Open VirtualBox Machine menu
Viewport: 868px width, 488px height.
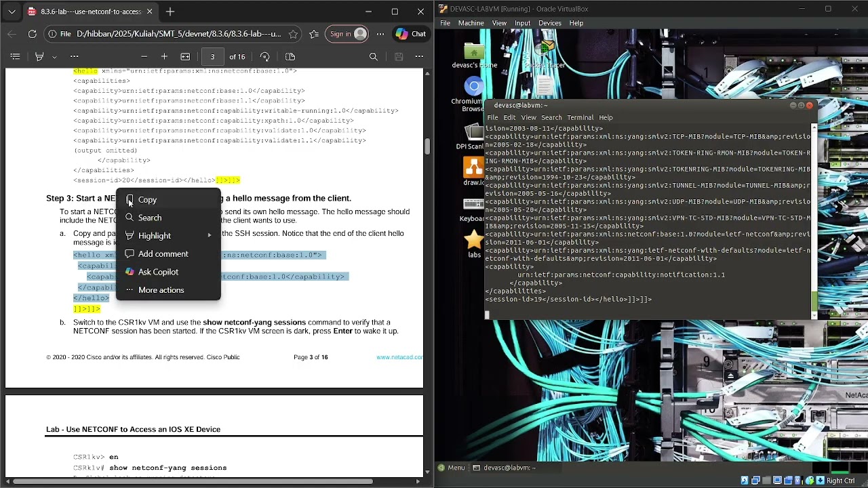tap(471, 23)
